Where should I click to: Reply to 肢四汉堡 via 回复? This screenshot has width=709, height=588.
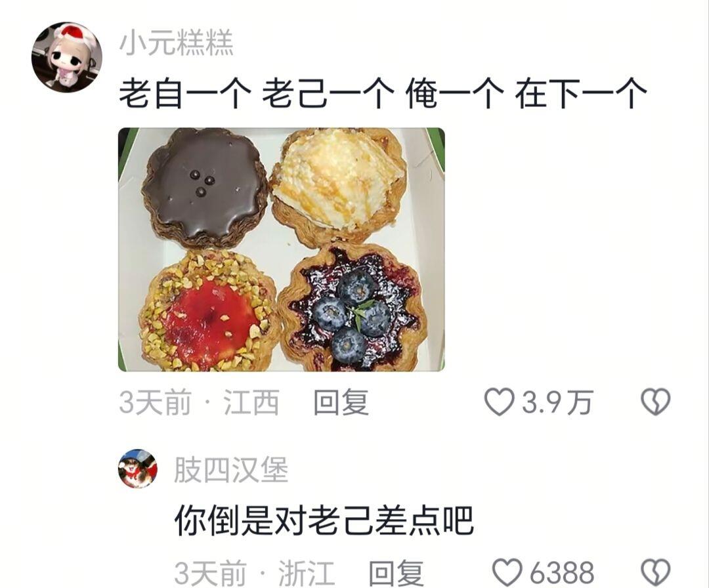pyautogui.click(x=396, y=573)
